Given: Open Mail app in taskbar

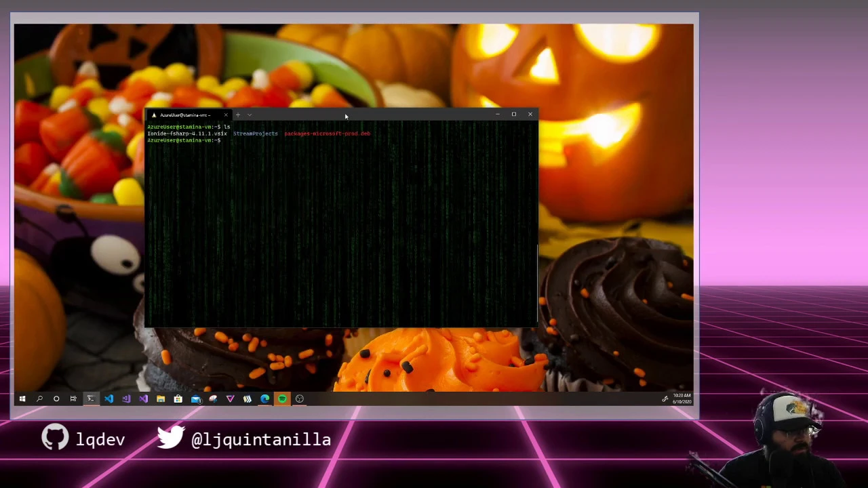Looking at the screenshot, I should click(x=196, y=399).
